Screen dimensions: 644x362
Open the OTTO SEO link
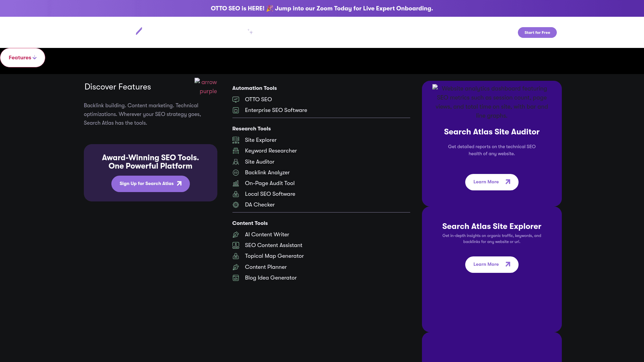point(258,100)
